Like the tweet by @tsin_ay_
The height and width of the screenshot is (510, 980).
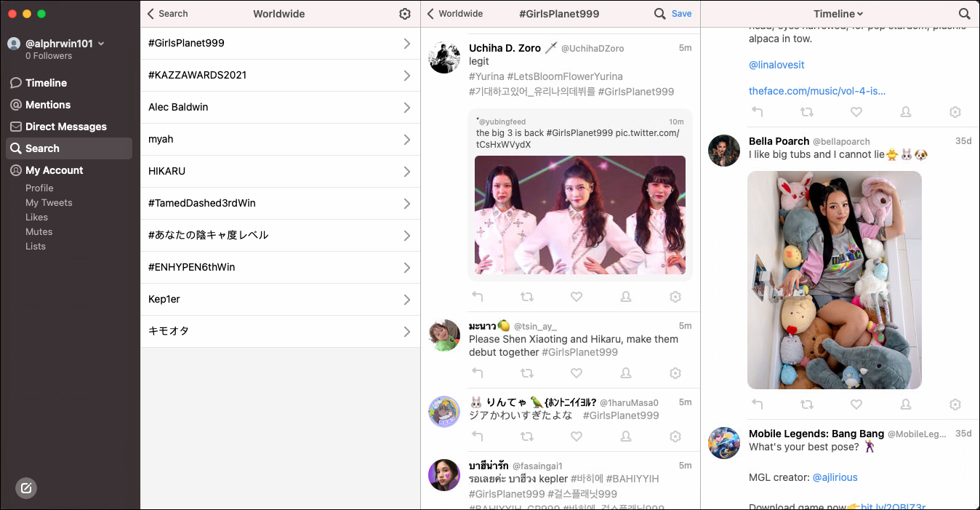tap(577, 373)
